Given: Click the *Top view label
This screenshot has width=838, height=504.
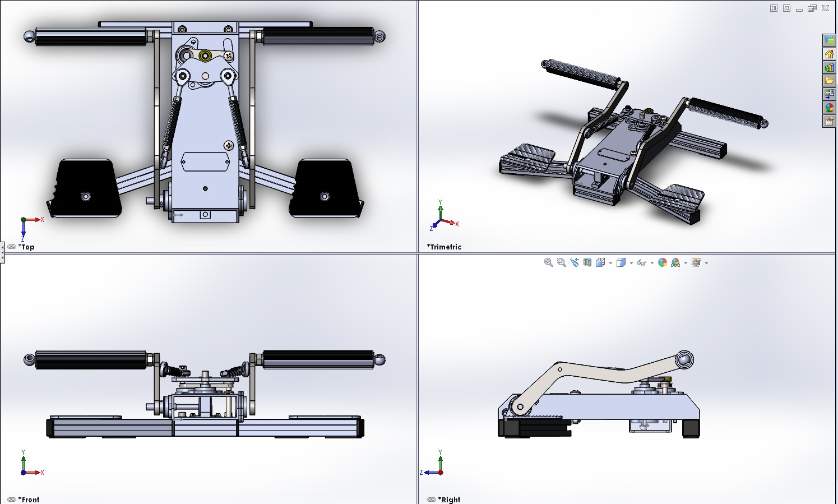Looking at the screenshot, I should 26,247.
